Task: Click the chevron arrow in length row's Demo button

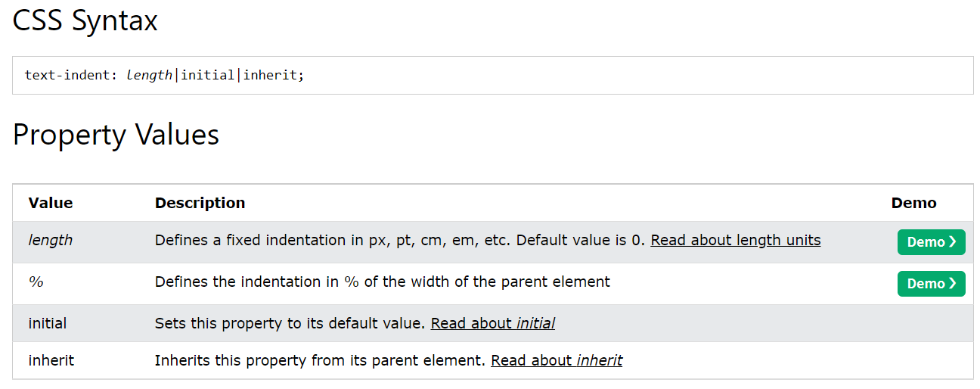Action: click(953, 242)
